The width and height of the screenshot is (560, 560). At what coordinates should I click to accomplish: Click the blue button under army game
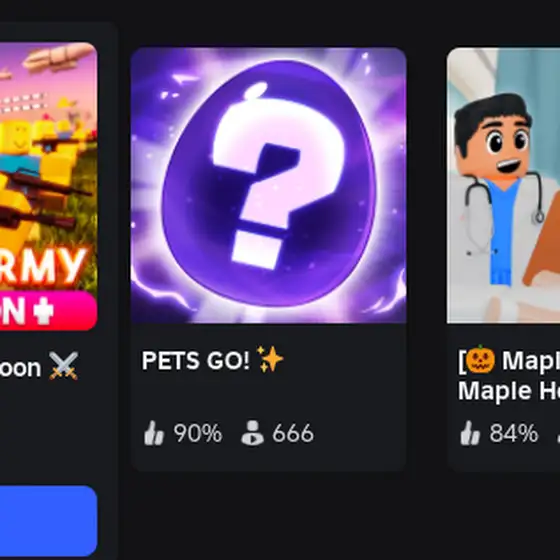pyautogui.click(x=48, y=521)
